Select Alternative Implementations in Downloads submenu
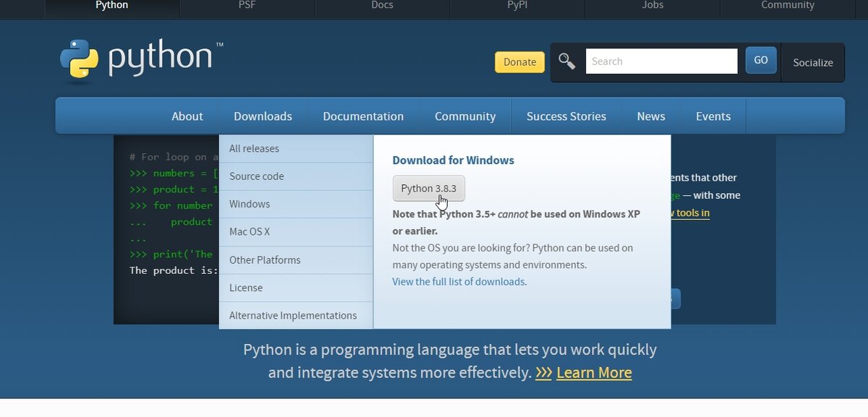The image size is (868, 417). (296, 316)
